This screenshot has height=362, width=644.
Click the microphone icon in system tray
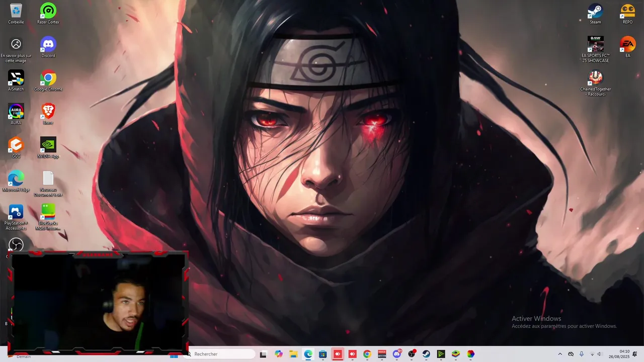point(582,354)
